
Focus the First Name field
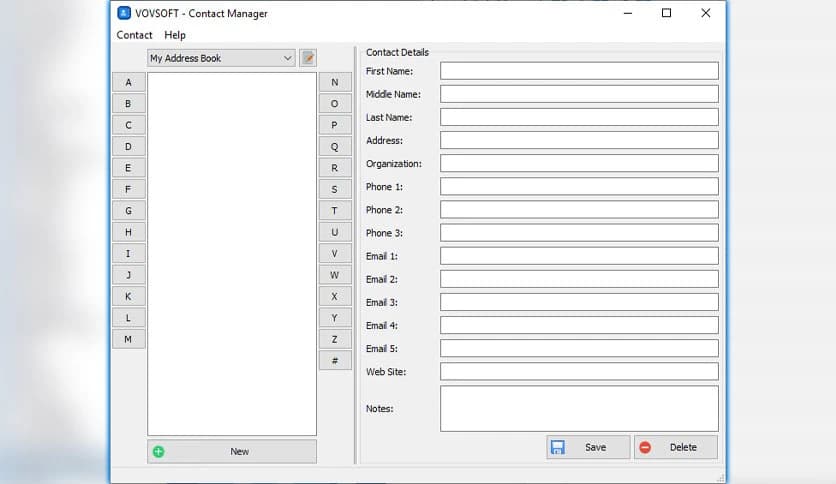[579, 71]
